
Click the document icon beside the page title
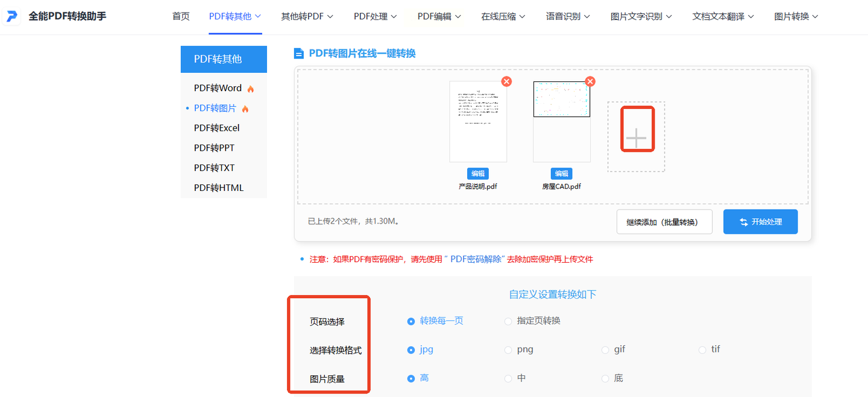tap(298, 54)
